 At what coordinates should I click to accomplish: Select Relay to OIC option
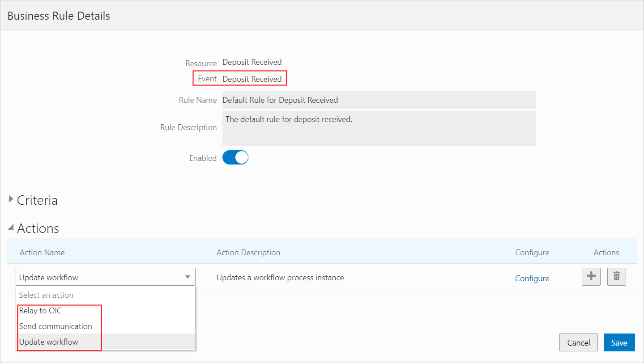pos(40,311)
